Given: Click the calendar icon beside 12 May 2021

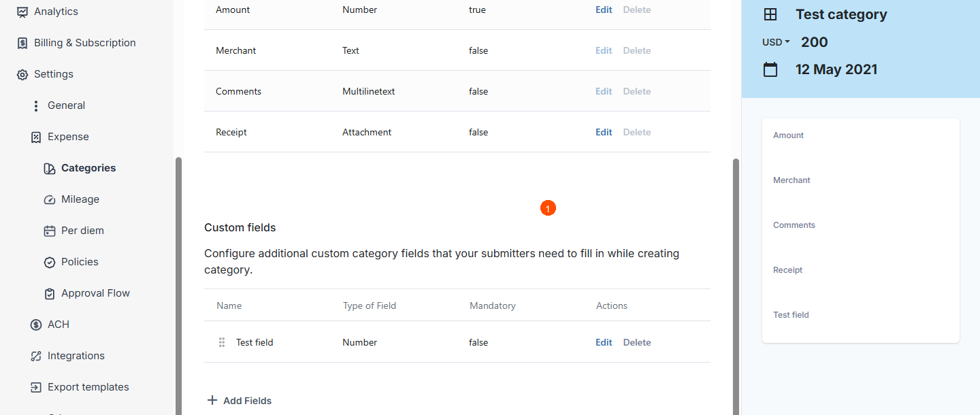Looking at the screenshot, I should click(x=770, y=69).
